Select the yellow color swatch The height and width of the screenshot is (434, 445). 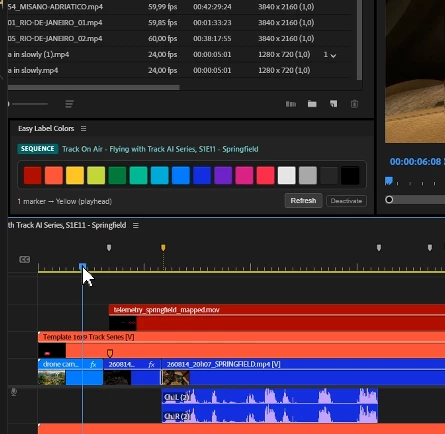click(x=75, y=175)
